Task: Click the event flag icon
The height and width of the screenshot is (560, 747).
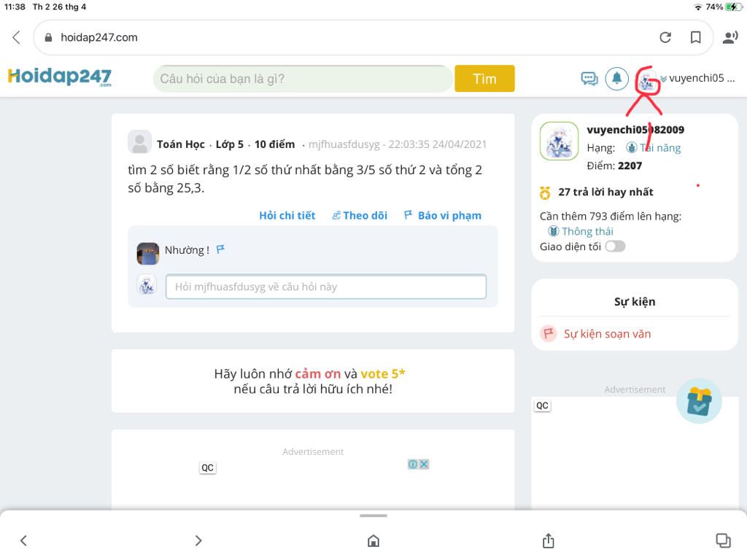Action: click(549, 333)
